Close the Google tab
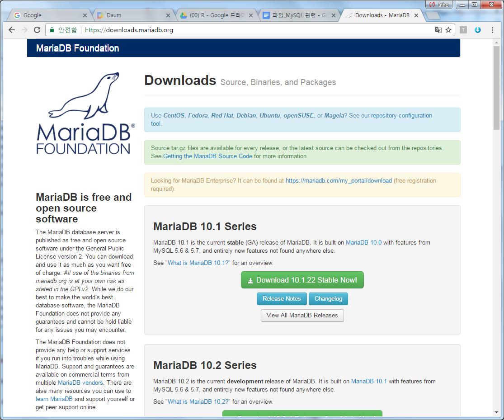The width and height of the screenshot is (504, 420). [x=85, y=15]
